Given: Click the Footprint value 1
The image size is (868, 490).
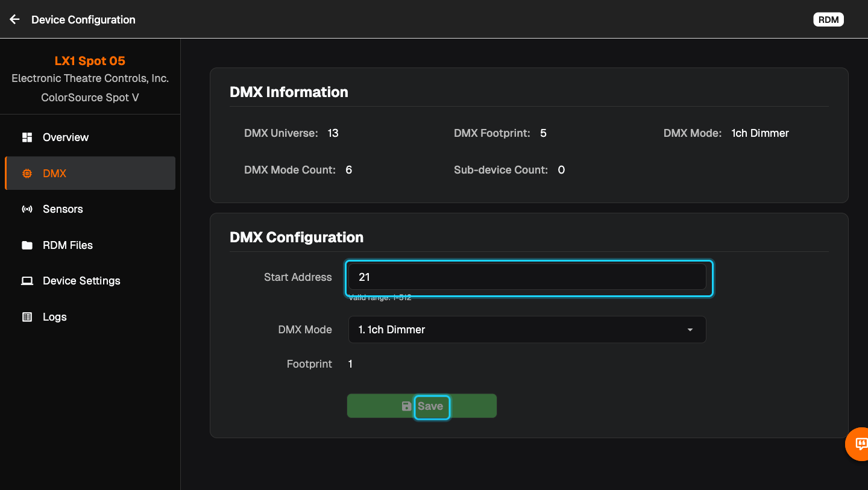Looking at the screenshot, I should [350, 364].
